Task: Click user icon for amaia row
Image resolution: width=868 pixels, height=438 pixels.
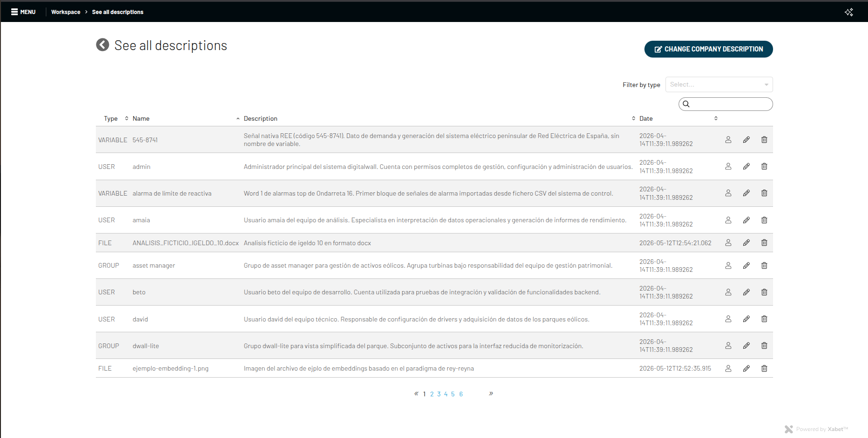Action: (728, 220)
